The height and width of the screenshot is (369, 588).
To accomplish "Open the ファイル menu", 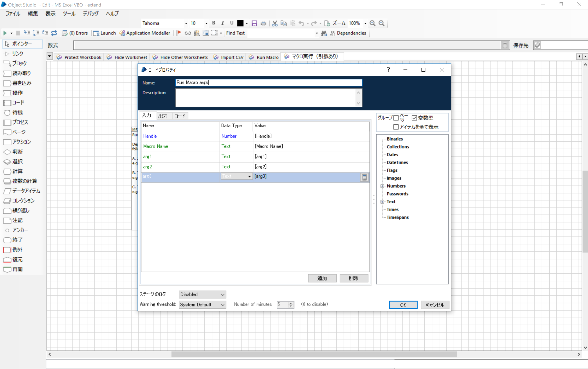I will [x=13, y=14].
